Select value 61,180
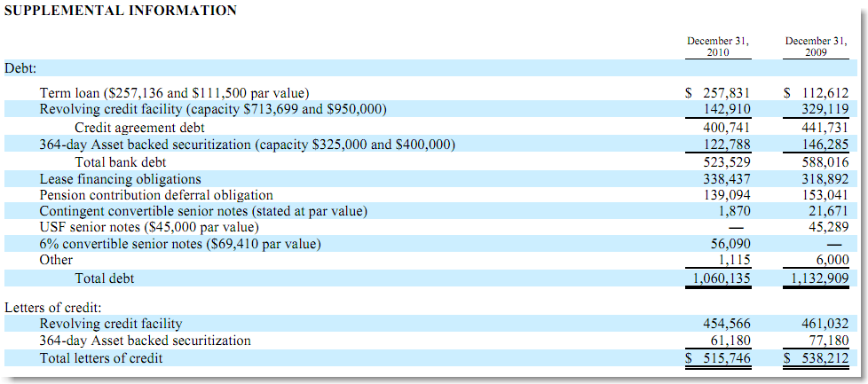 coord(730,341)
